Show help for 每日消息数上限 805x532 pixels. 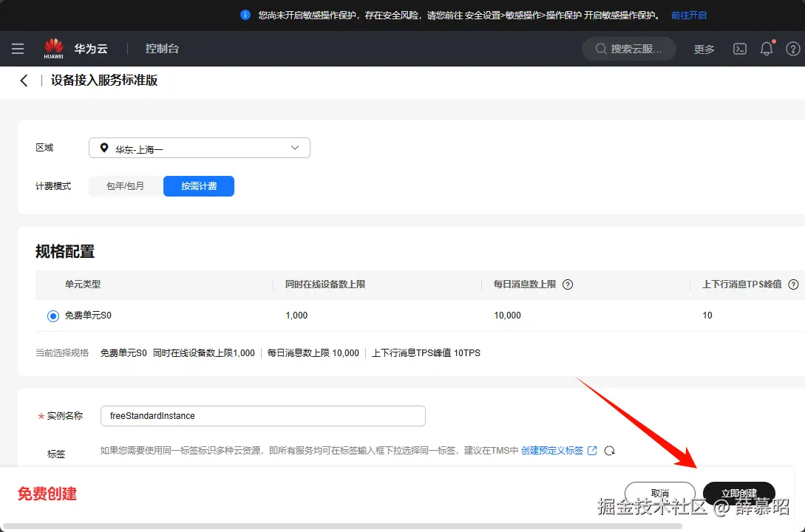point(568,284)
